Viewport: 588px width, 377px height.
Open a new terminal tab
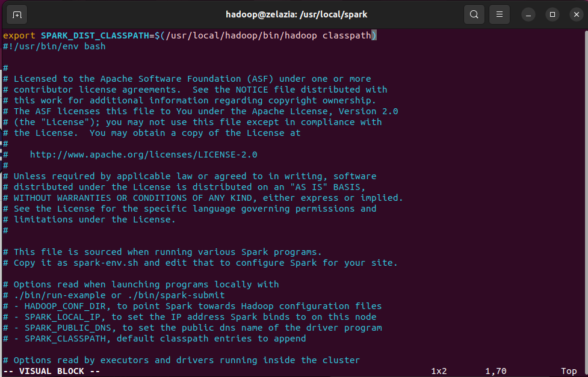(16, 14)
